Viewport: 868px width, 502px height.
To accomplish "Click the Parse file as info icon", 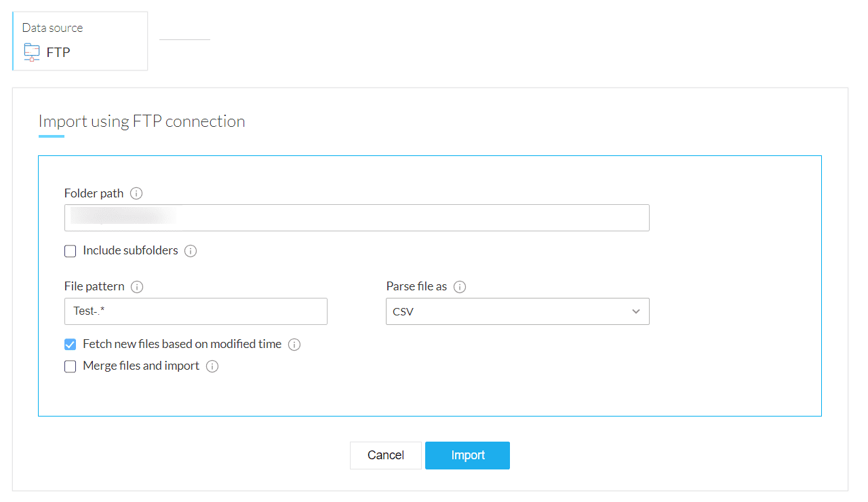I will (460, 287).
